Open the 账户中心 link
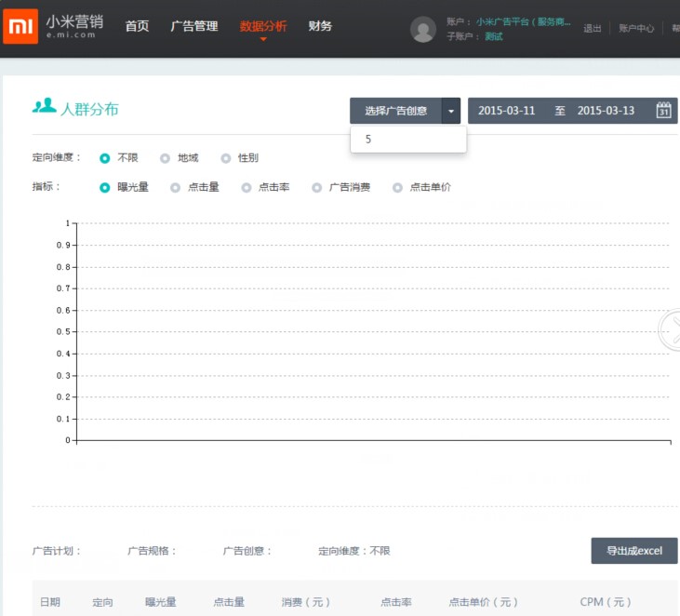Viewport: 680px width, 616px height. [637, 29]
